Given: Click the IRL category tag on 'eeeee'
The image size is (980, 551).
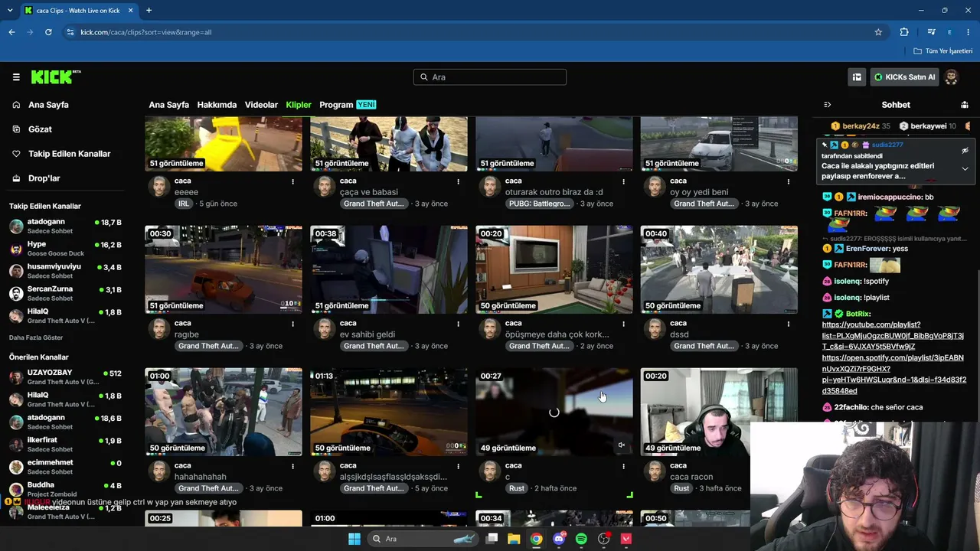Looking at the screenshot, I should [184, 204].
